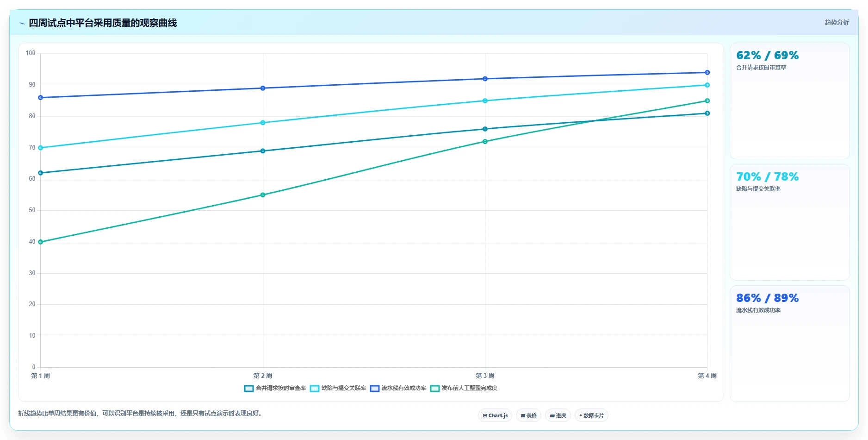Select the 发布前人工整理完成度 point at 第 3 周 (72)
The height and width of the screenshot is (440, 868).
(x=485, y=142)
